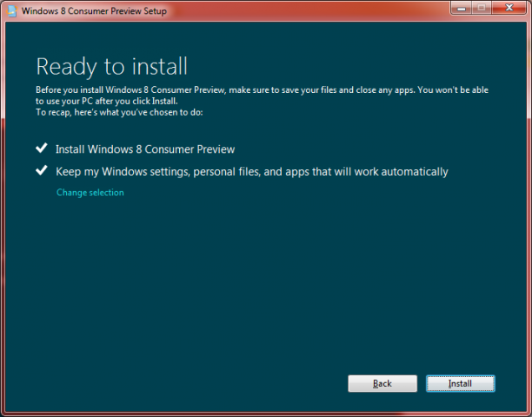Click checkmark beside Keep my Windows settings
Viewport: 532px width, 417px height.
pyautogui.click(x=42, y=170)
